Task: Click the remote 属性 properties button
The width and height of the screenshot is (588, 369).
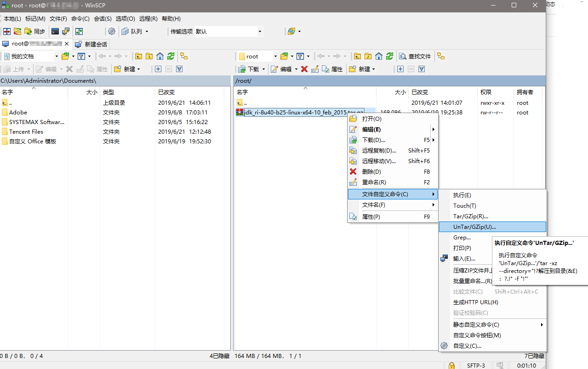Action: coord(332,69)
